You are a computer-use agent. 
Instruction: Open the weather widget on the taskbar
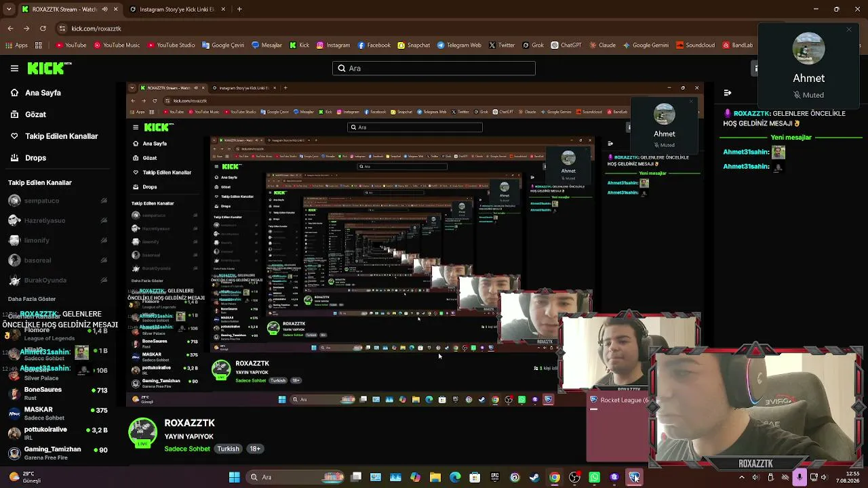[24, 477]
